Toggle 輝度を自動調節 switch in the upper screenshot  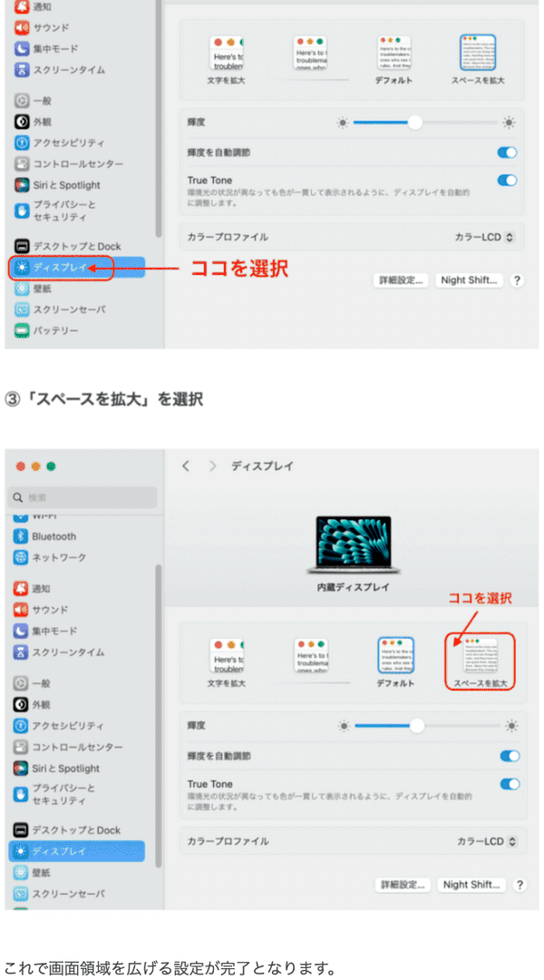pyautogui.click(x=507, y=152)
